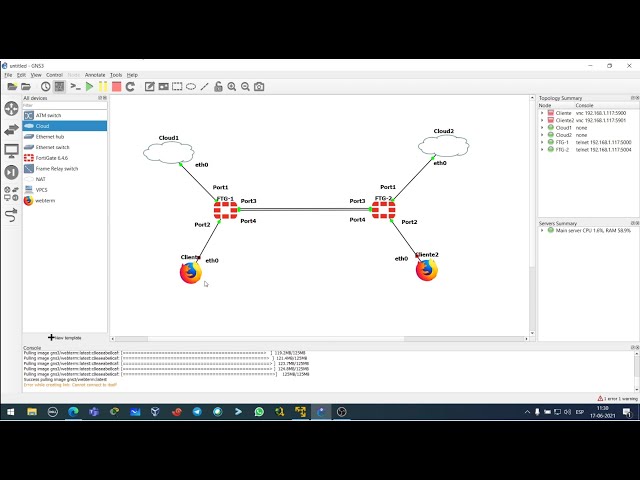The width and height of the screenshot is (640, 480).
Task: Open WhatsApp from the taskbar
Action: (x=259, y=412)
